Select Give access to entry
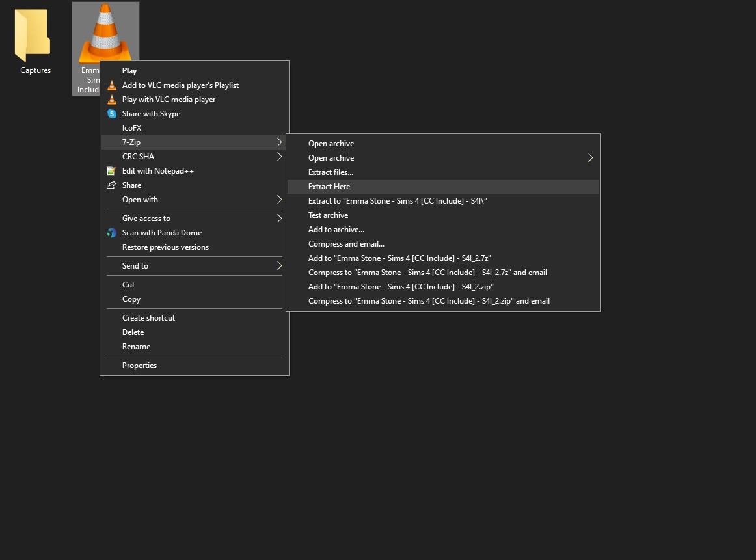 point(195,219)
